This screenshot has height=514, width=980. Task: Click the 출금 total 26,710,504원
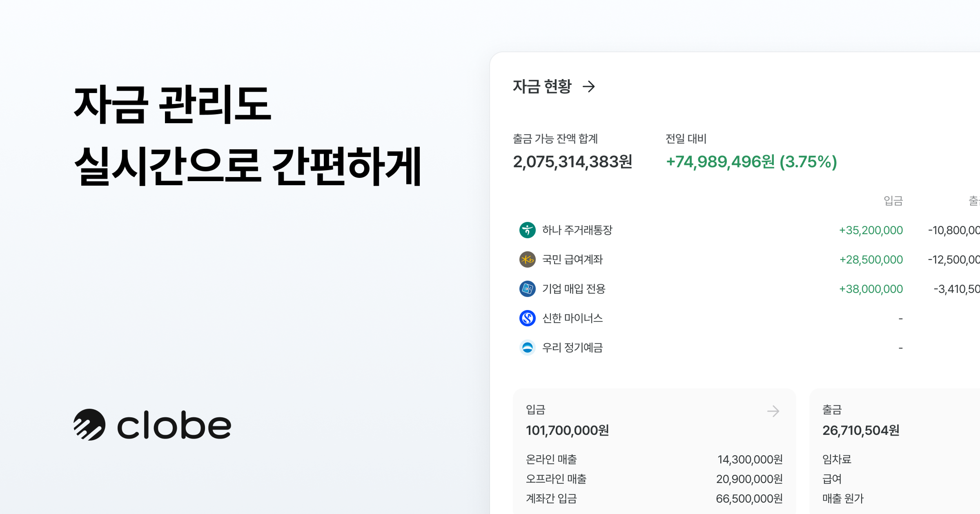(861, 430)
